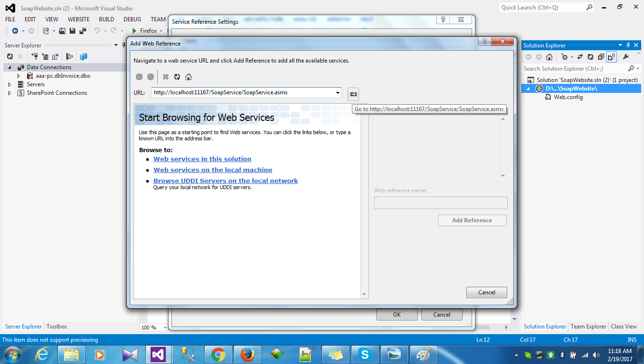Open the Web services in this solution link
This screenshot has width=644, height=364.
point(202,159)
